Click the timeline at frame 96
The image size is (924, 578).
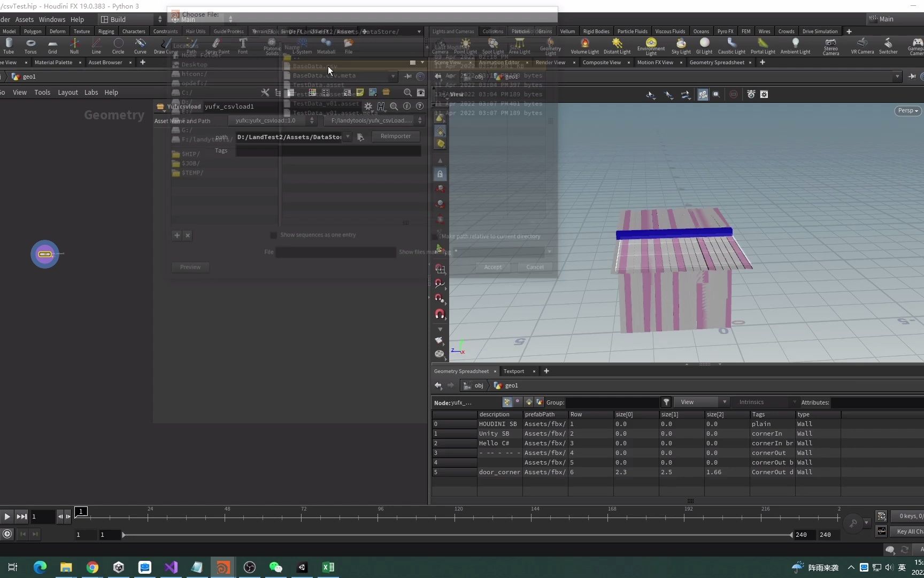pos(378,517)
